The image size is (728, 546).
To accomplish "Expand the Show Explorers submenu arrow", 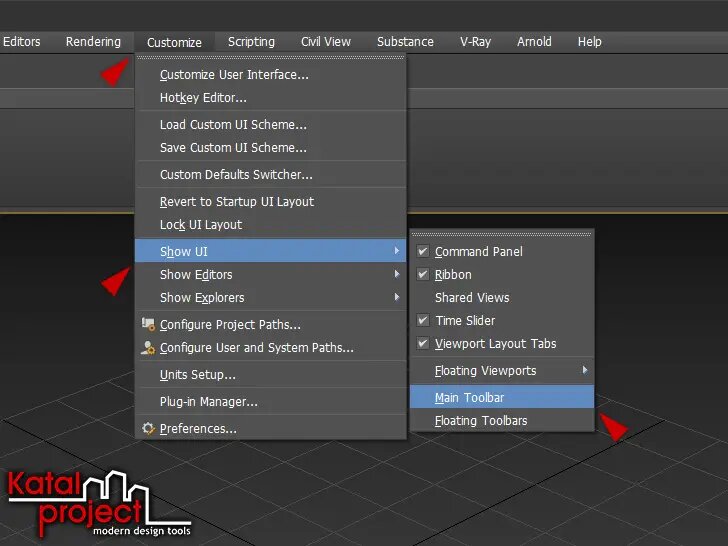I will [x=396, y=297].
